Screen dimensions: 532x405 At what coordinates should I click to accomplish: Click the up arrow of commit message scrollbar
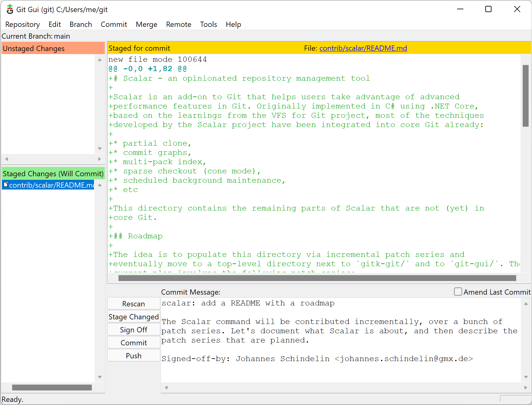pyautogui.click(x=525, y=304)
